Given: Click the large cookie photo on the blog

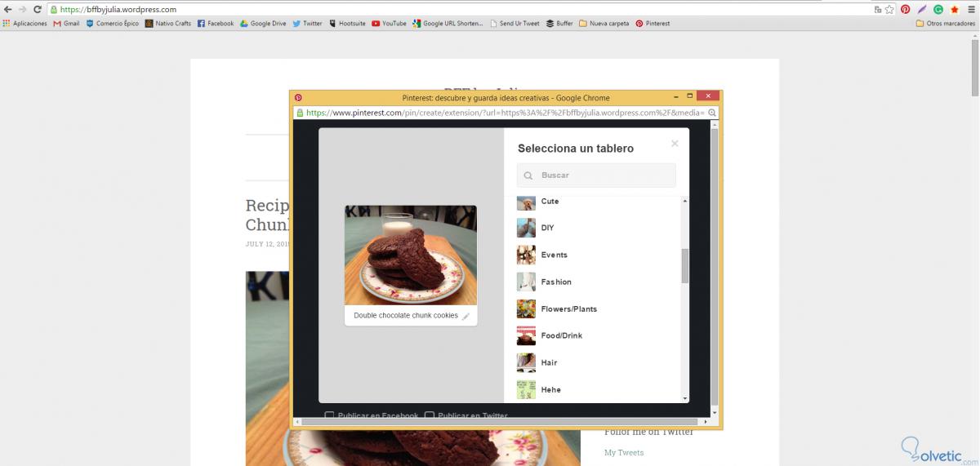Looking at the screenshot, I should (x=412, y=369).
